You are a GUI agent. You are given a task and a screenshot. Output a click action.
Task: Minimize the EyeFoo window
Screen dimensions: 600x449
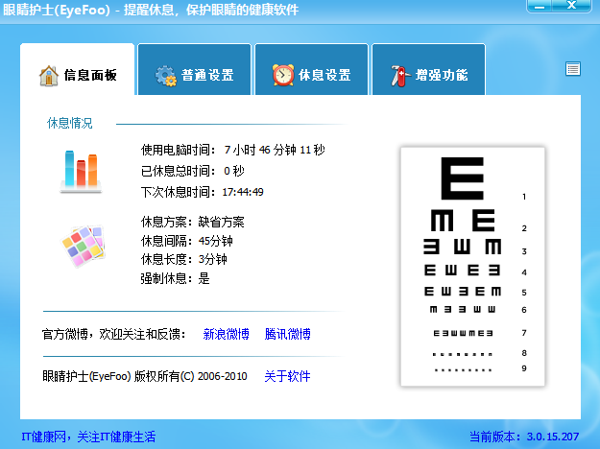pos(541,7)
